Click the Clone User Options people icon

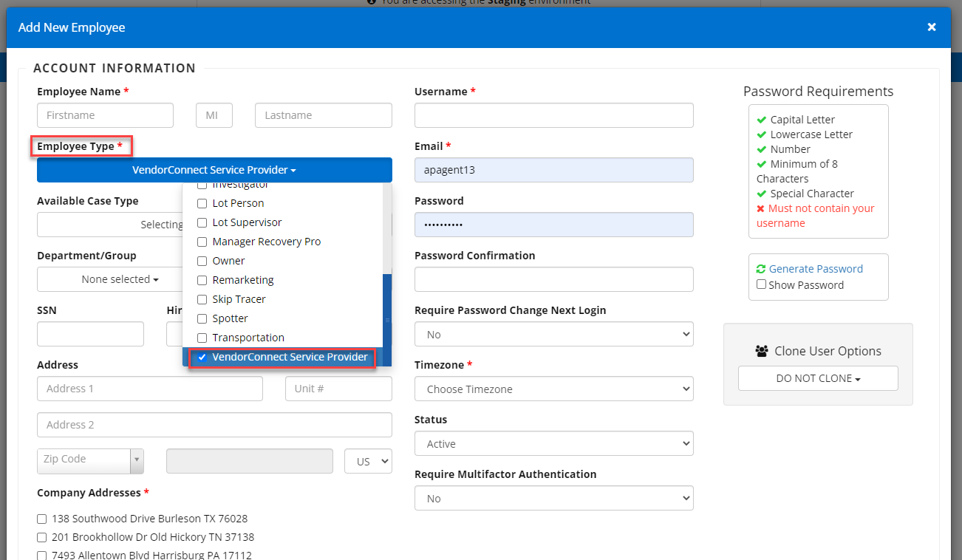coord(762,352)
